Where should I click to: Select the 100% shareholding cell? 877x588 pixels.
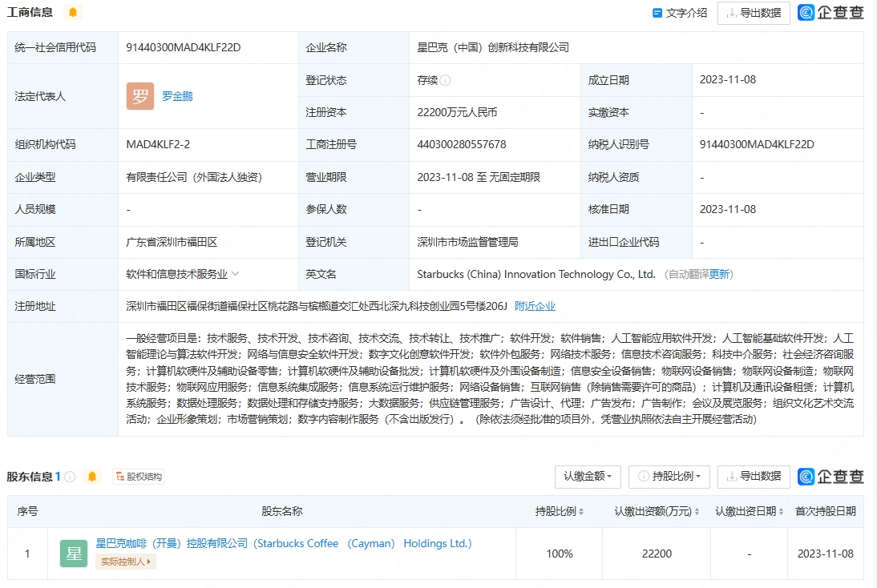click(x=560, y=554)
